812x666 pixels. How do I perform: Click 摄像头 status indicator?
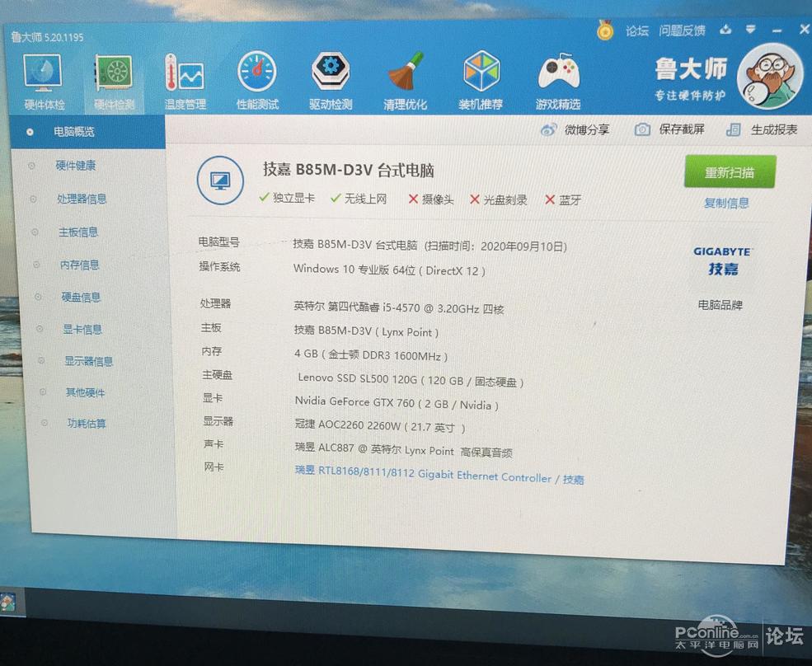(431, 199)
